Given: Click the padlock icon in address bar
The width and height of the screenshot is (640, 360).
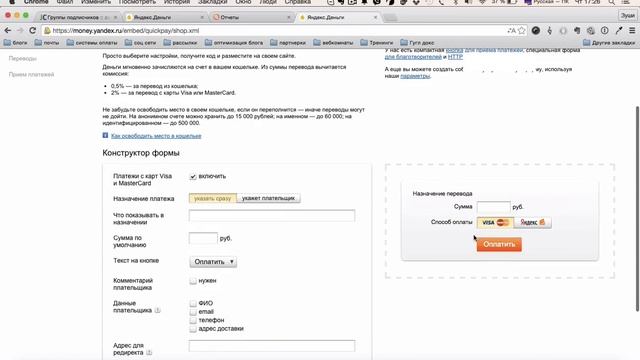Looking at the screenshot, I should point(47,31).
